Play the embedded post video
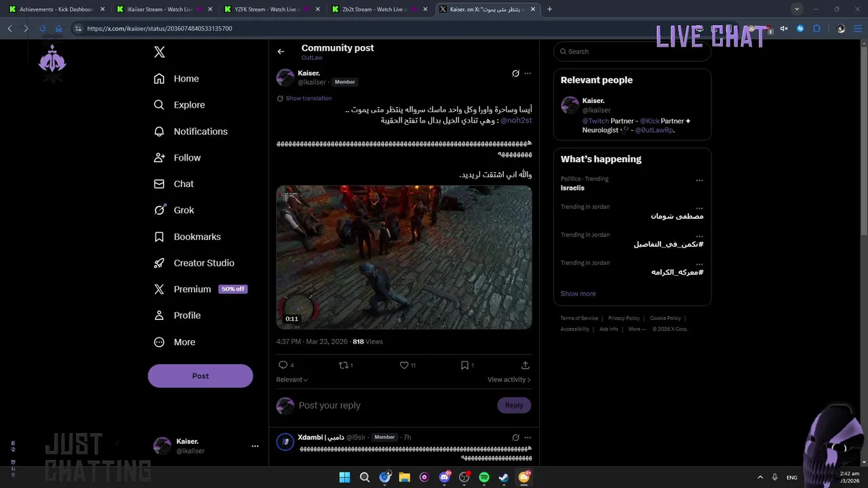The height and width of the screenshot is (488, 868). point(404,258)
